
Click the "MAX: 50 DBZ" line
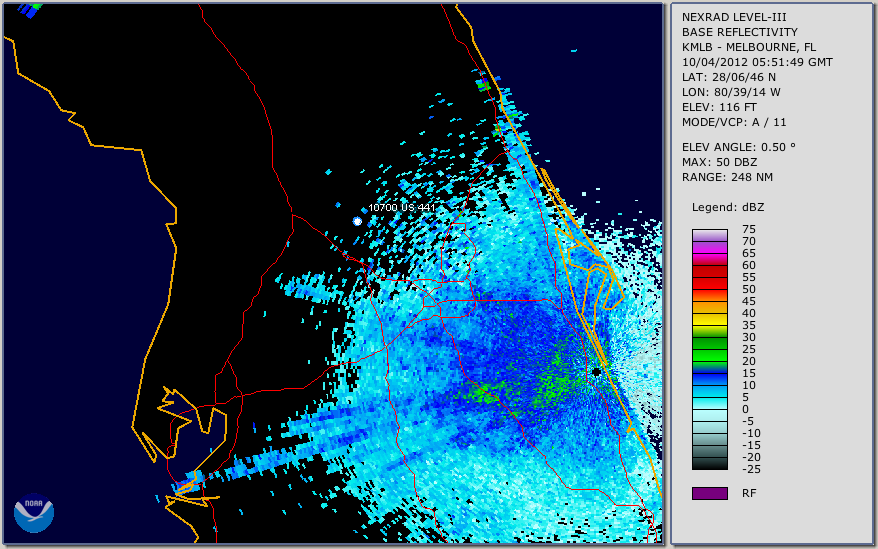(719, 162)
